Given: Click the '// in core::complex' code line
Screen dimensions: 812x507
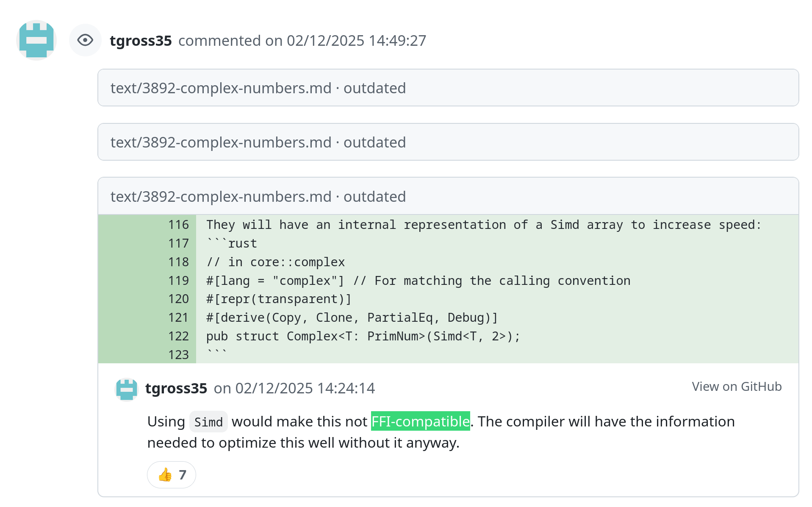Looking at the screenshot, I should 275,262.
